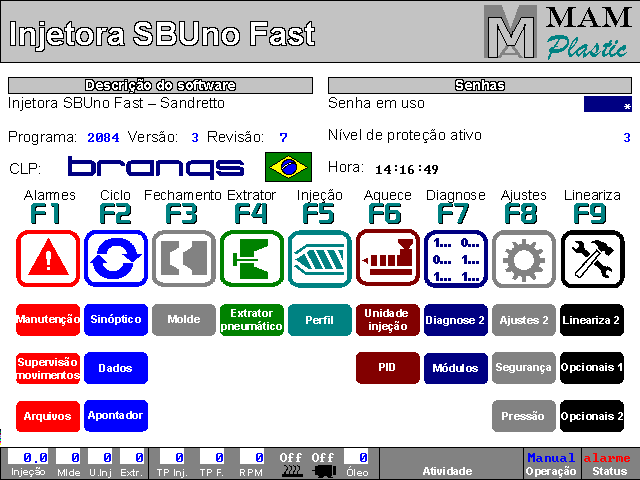
Task: Click the RPM value field
Action: coord(252,457)
